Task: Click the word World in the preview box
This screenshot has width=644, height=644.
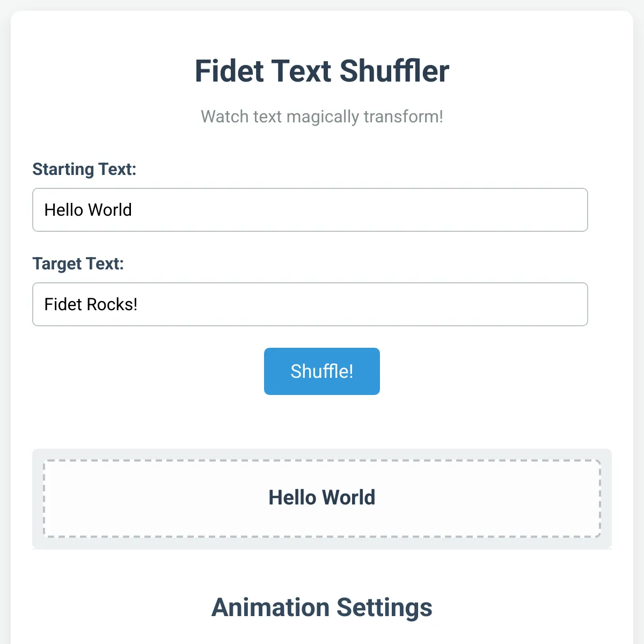Action: [348, 497]
